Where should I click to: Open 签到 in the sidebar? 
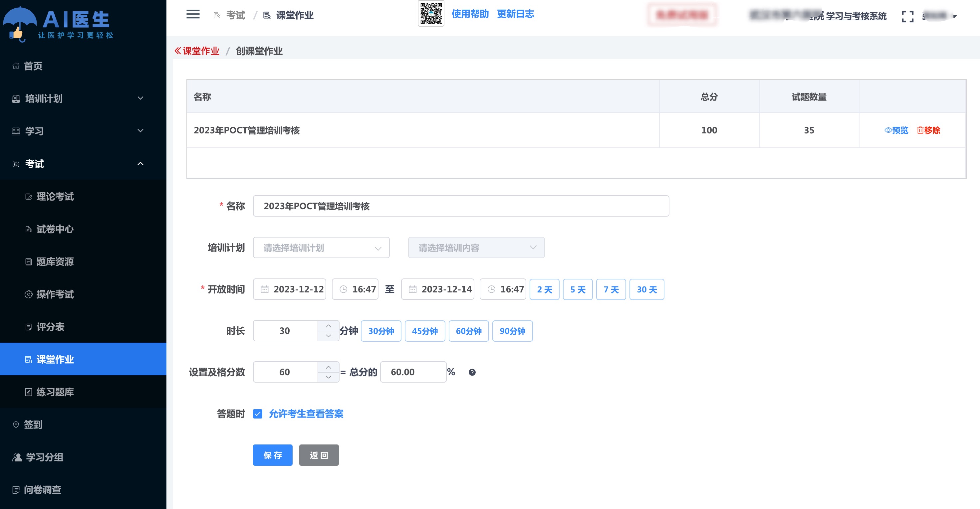(83, 424)
